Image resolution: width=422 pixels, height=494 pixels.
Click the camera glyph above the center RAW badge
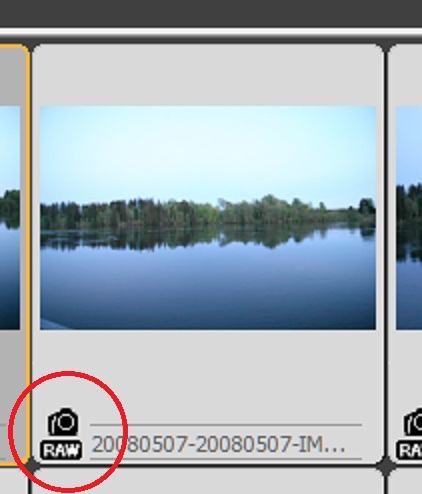[x=63, y=422]
